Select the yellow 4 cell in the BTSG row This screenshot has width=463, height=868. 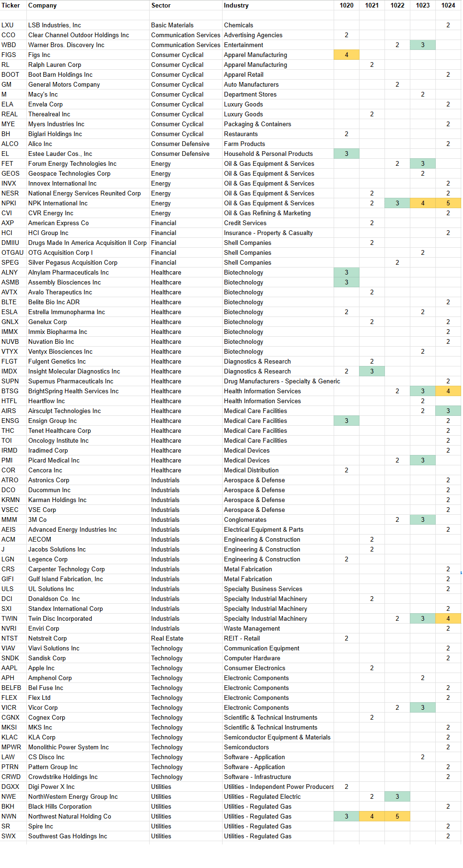pyautogui.click(x=448, y=391)
